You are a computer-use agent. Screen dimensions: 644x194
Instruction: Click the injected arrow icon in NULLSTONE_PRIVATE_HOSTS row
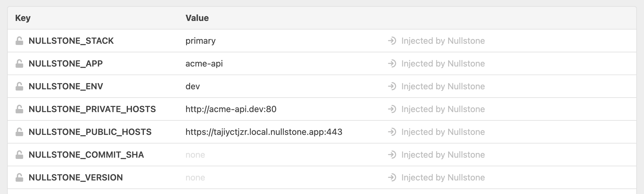(392, 109)
